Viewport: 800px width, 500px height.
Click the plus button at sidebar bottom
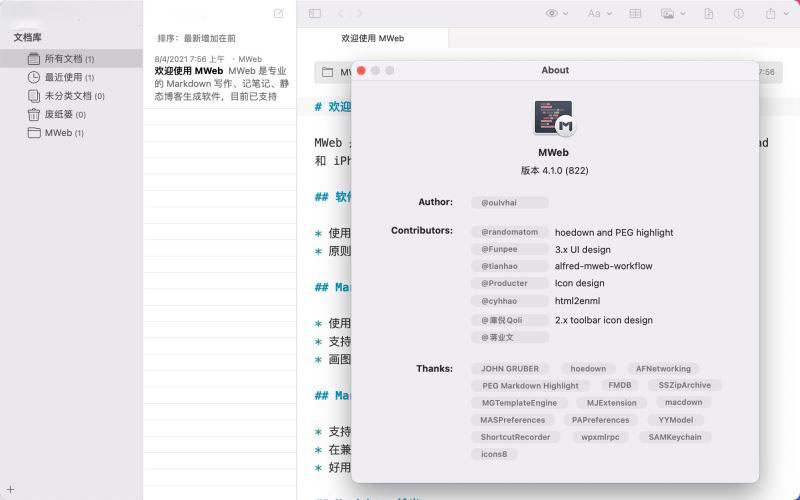10,490
